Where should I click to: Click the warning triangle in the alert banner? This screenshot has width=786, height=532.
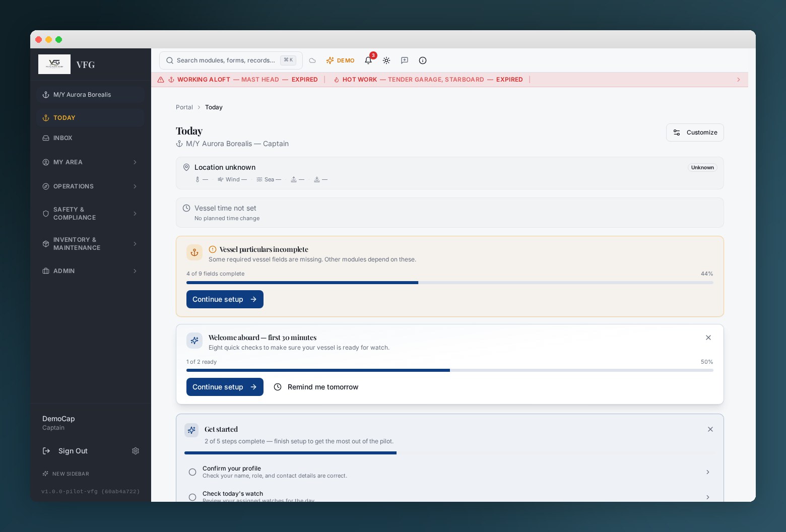[161, 80]
